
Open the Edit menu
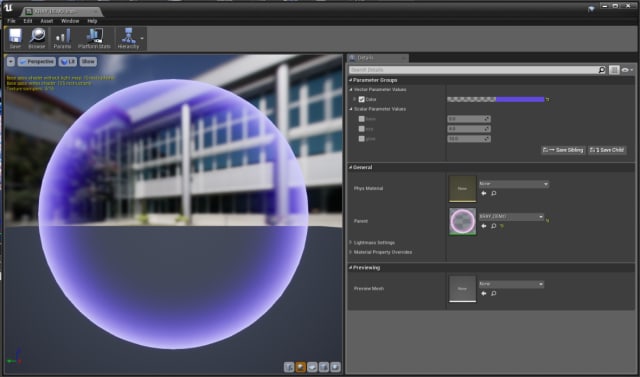(x=27, y=21)
